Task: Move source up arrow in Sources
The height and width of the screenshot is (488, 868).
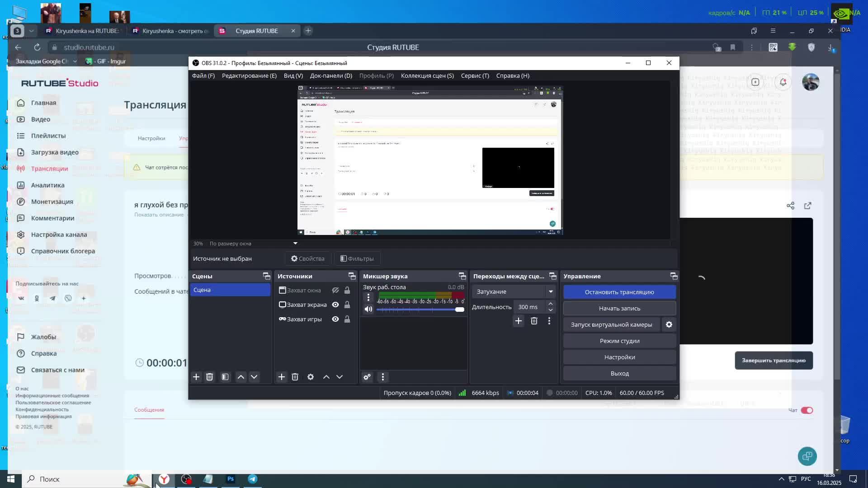Action: click(326, 377)
